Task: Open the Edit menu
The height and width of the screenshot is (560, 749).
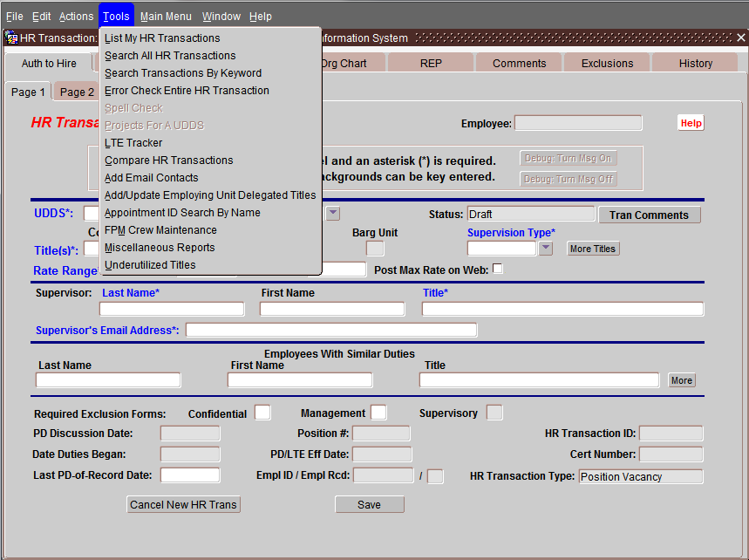Action: [42, 17]
